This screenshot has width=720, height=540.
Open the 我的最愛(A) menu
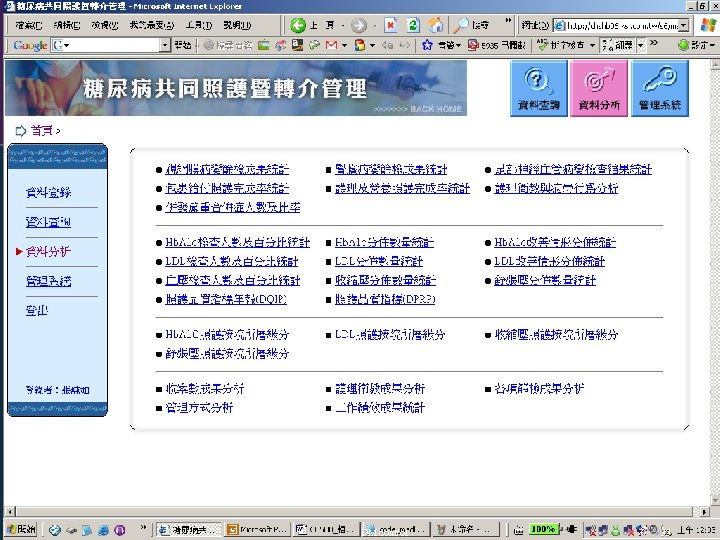tap(152, 25)
